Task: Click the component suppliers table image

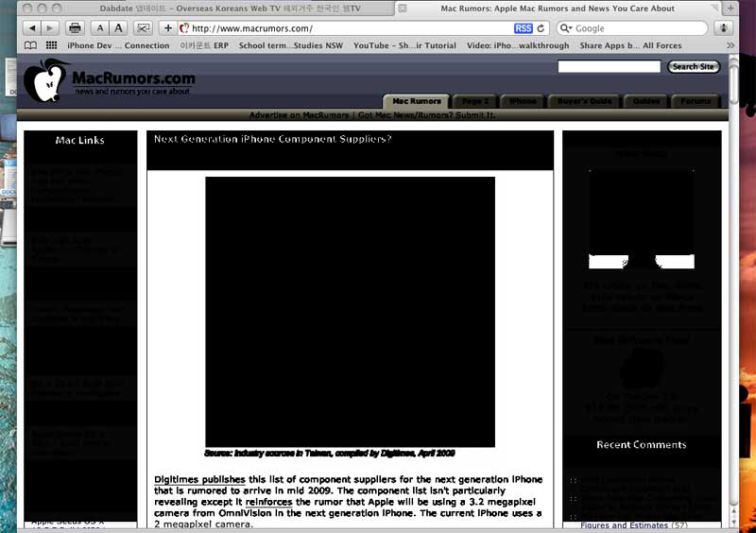Action: 350,312
